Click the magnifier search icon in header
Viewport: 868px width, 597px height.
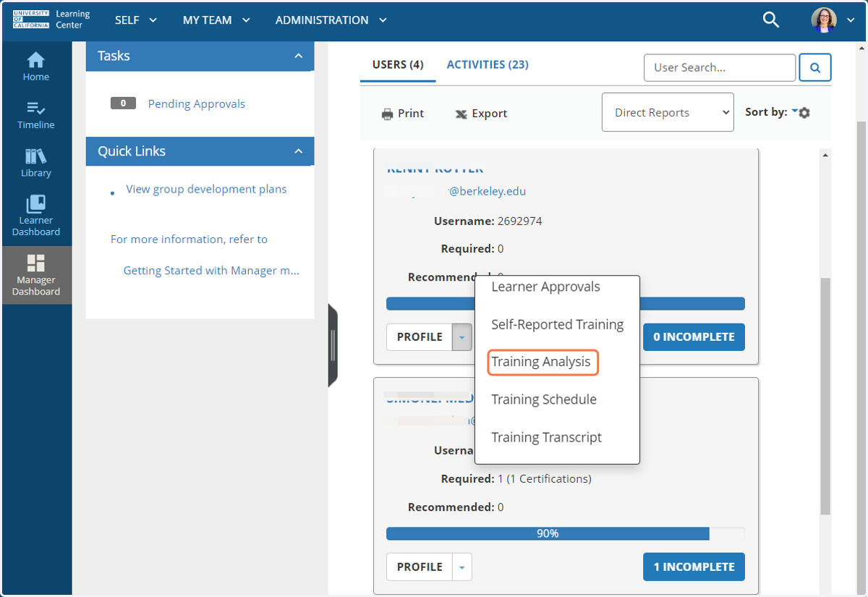(x=771, y=20)
